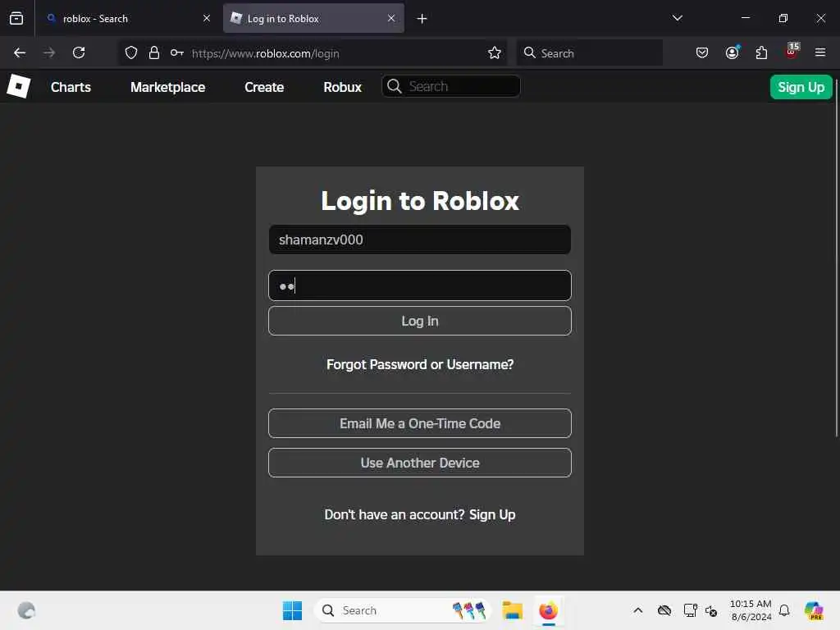Click Email Me a One-Time Code
The width and height of the screenshot is (840, 630).
(420, 423)
